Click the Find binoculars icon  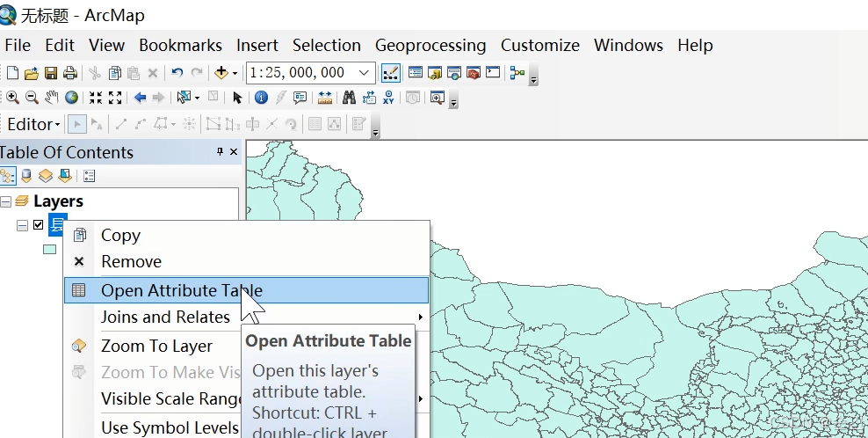click(349, 98)
